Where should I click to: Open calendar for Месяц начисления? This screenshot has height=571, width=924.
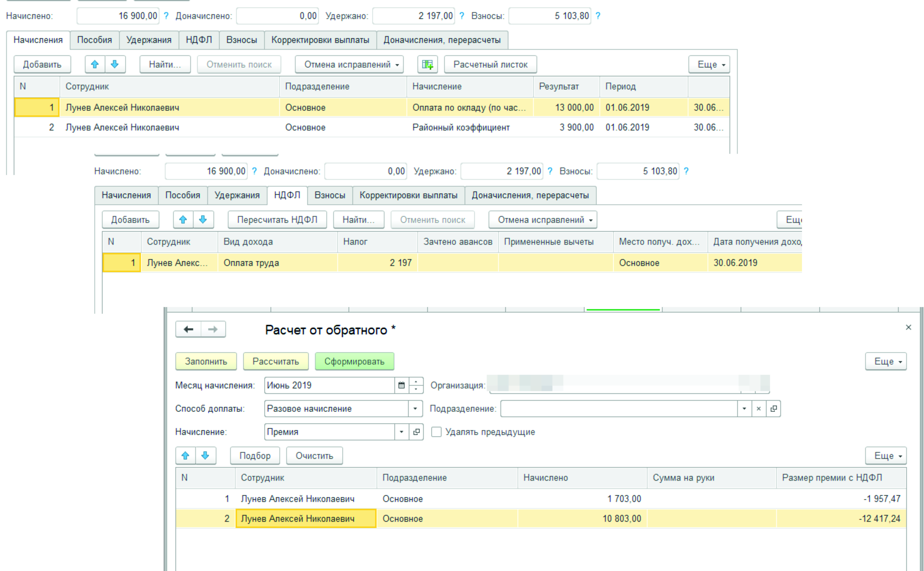[x=401, y=385]
